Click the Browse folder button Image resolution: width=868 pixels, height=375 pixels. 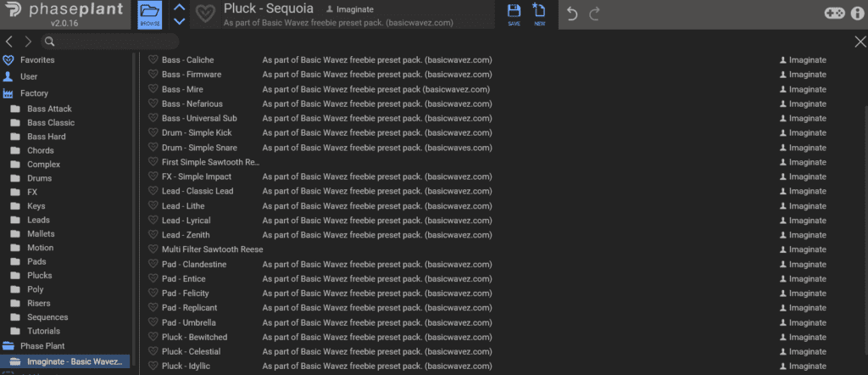click(x=149, y=15)
